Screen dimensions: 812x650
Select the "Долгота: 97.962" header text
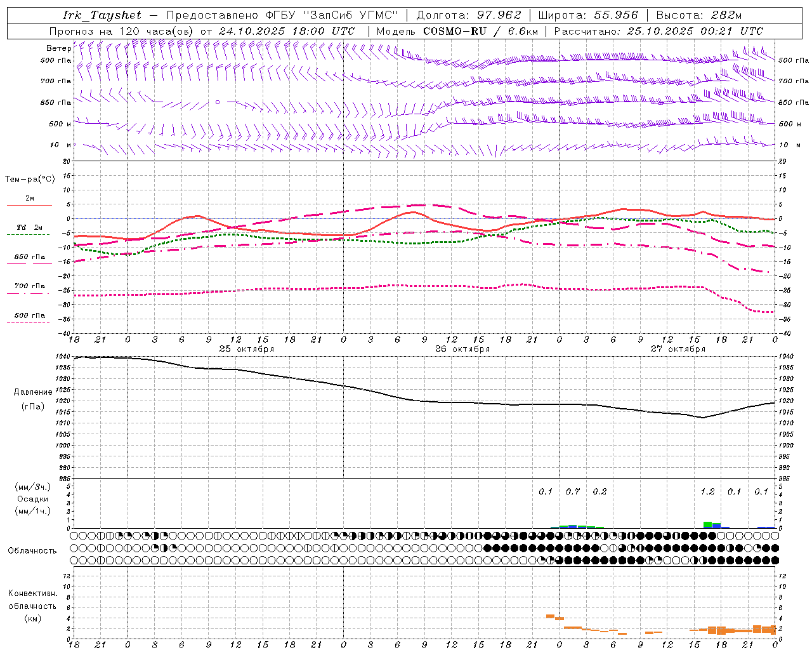468,15
